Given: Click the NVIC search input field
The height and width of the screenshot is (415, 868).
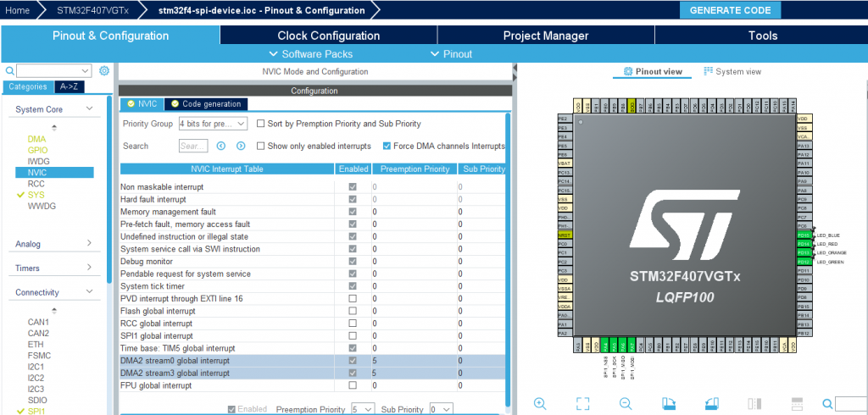Looking at the screenshot, I should click(193, 146).
